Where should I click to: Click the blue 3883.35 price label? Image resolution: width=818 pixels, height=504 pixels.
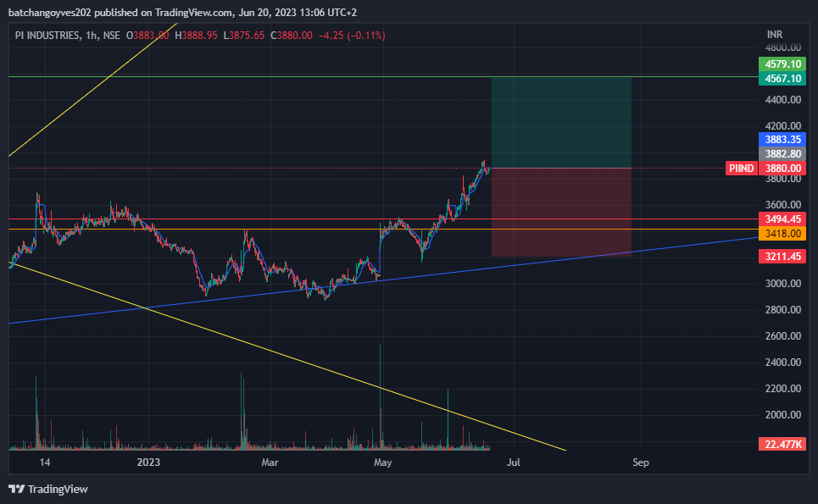[782, 140]
